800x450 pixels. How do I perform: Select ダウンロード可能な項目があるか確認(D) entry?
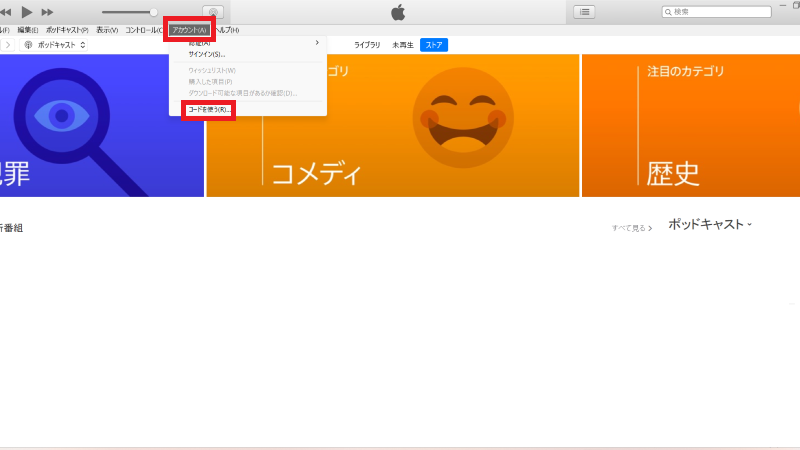242,93
